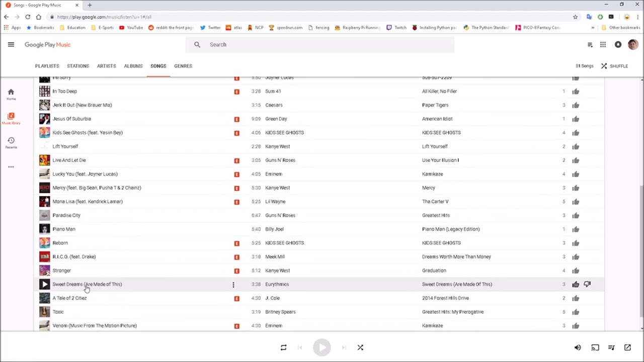The image size is (644, 362).
Task: Switch to Stations tab
Action: (x=78, y=66)
